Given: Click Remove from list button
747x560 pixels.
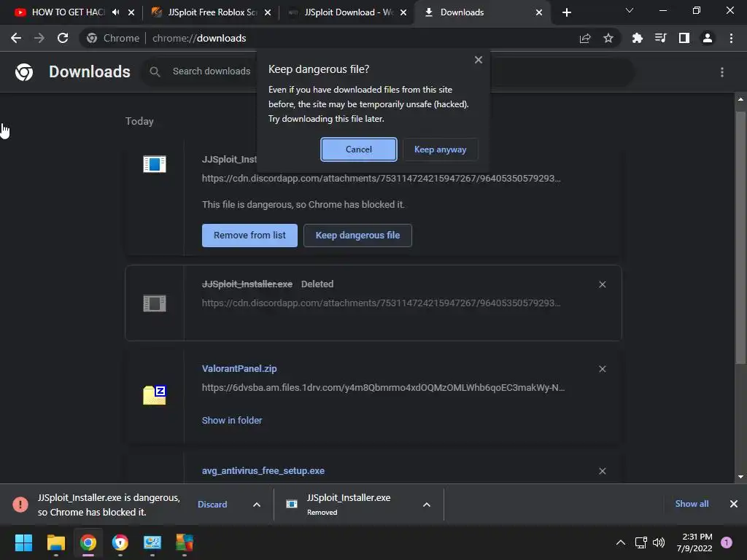Looking at the screenshot, I should coord(249,236).
